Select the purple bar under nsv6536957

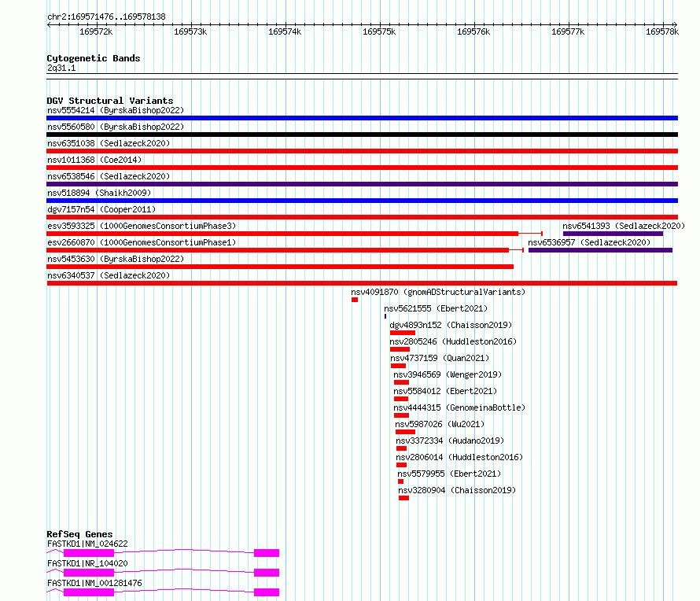click(600, 250)
